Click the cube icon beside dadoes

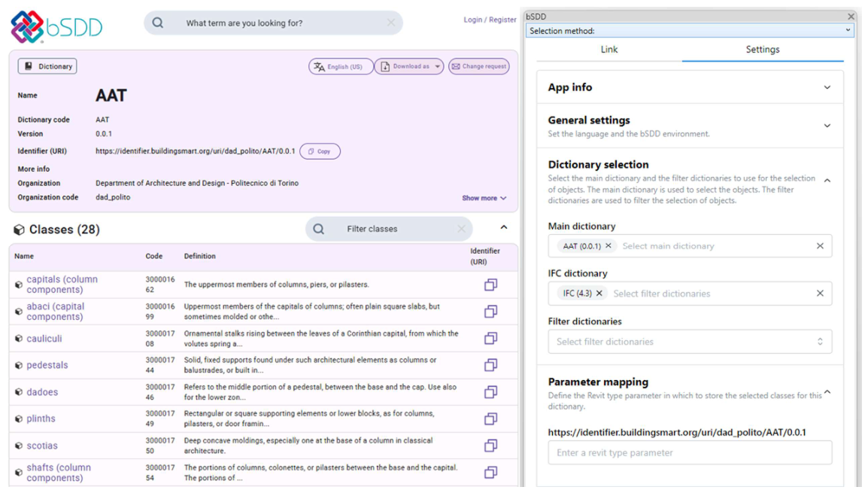tap(18, 392)
